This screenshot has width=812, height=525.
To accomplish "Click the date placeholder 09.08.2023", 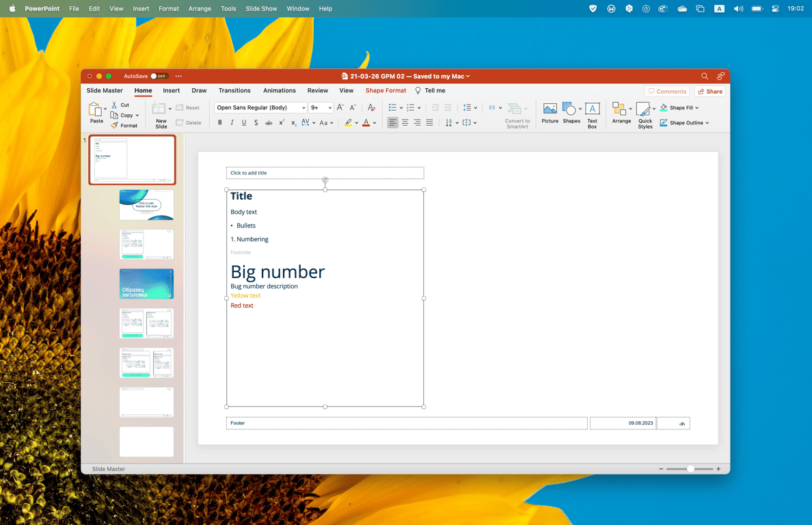I will click(x=623, y=423).
